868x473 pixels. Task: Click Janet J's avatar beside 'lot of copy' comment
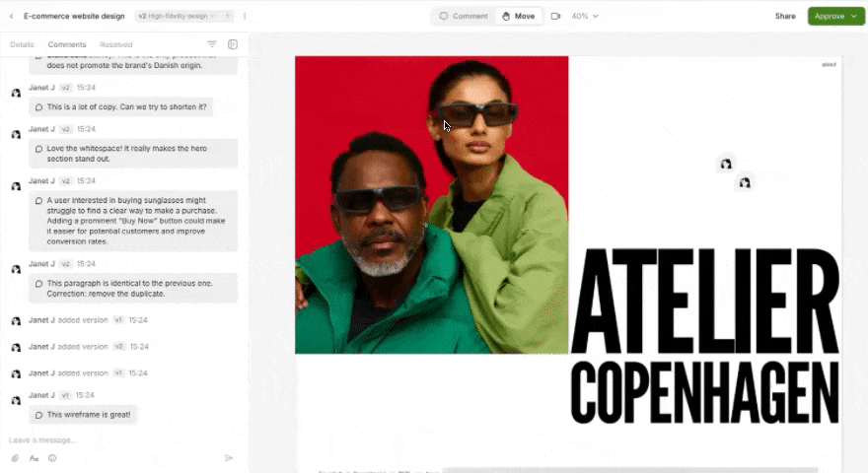click(x=16, y=93)
